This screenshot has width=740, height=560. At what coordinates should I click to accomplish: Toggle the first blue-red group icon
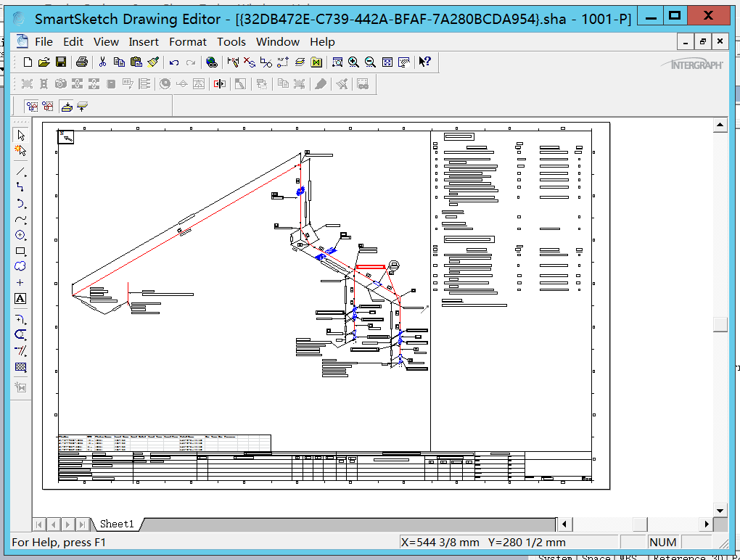coord(32,106)
